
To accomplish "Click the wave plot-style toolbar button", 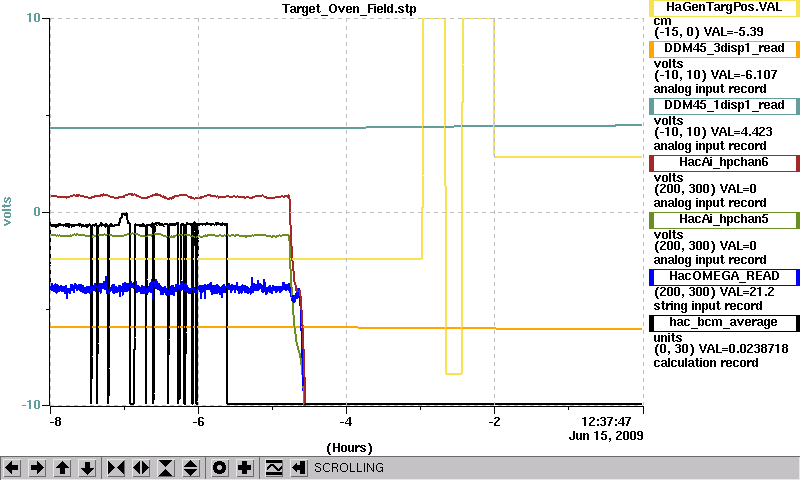I will tap(274, 467).
